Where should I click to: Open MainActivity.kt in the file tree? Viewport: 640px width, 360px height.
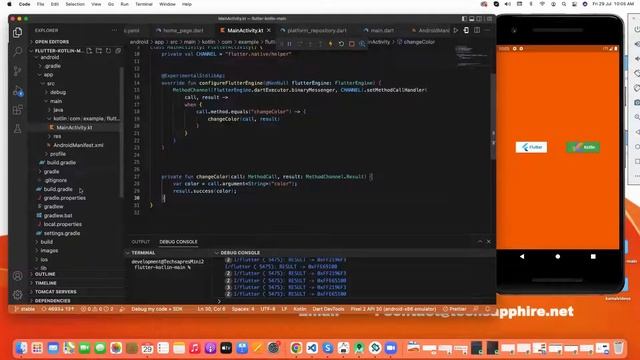pyautogui.click(x=74, y=127)
